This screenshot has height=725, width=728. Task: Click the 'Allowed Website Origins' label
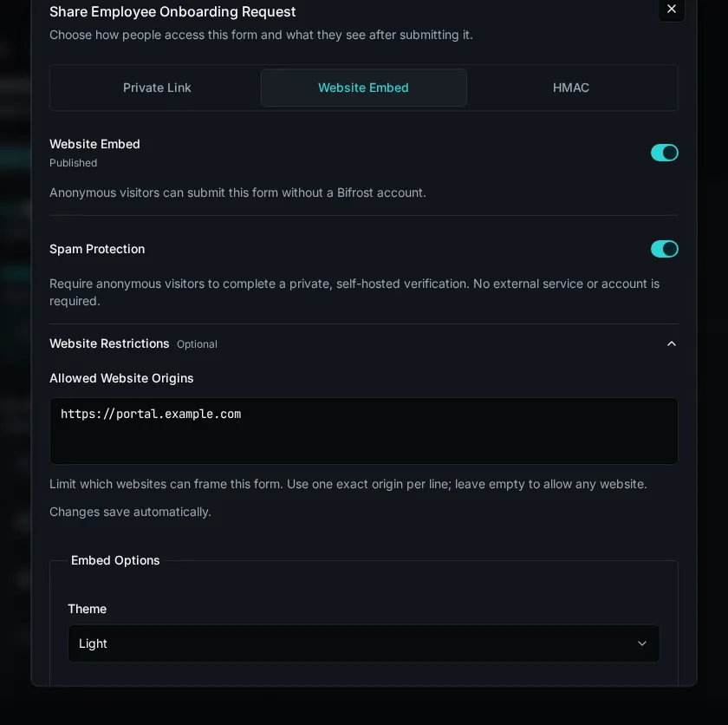click(121, 378)
